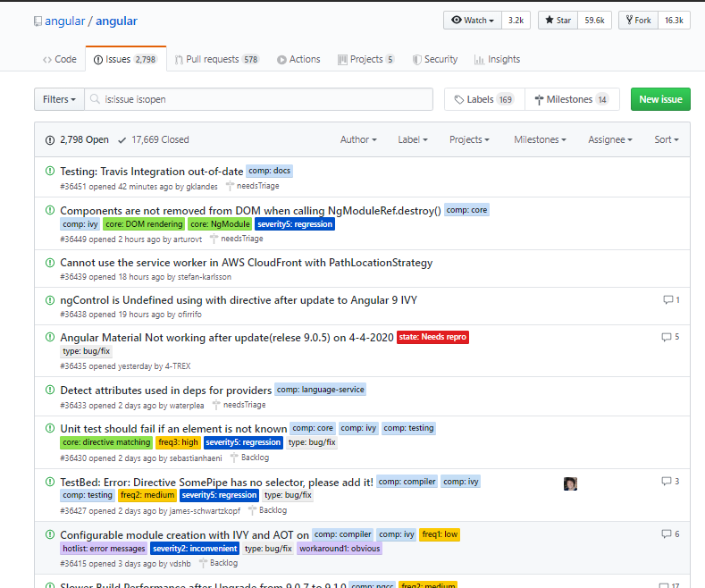This screenshot has width=705, height=588.
Task: Go to the Security tab
Action: click(435, 59)
